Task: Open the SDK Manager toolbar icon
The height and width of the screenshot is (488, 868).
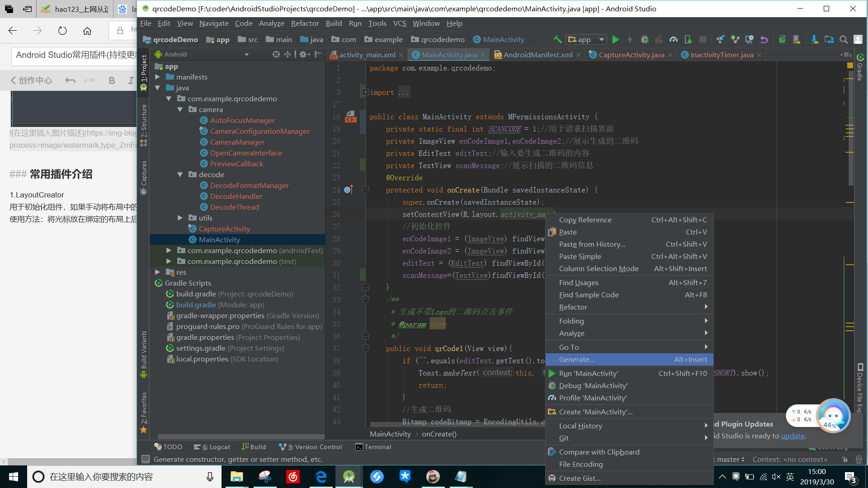Action: tap(815, 39)
